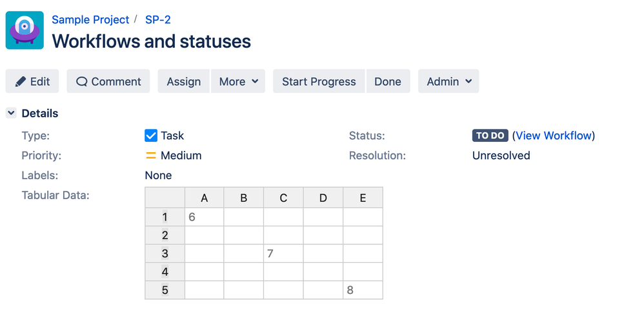Image resolution: width=644 pixels, height=321 pixels.
Task: Select table cell containing 6
Action: click(x=204, y=217)
